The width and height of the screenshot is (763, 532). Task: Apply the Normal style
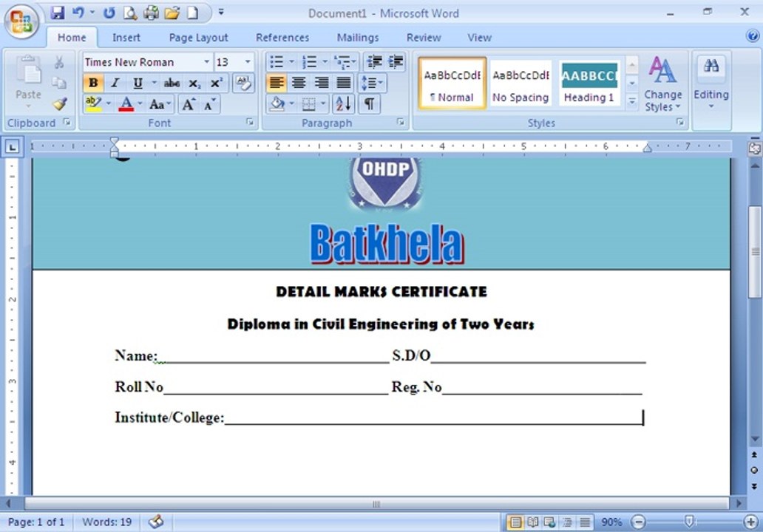[452, 83]
